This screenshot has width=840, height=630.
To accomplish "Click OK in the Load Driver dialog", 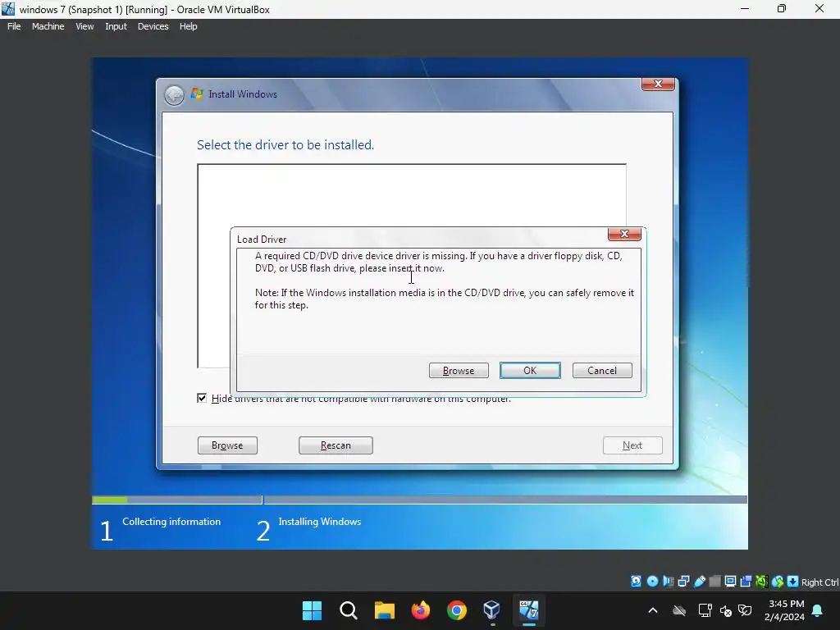I will [530, 371].
